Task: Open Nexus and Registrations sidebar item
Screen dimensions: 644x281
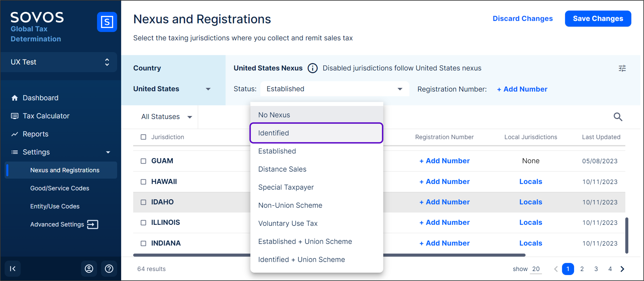Action: (61, 170)
